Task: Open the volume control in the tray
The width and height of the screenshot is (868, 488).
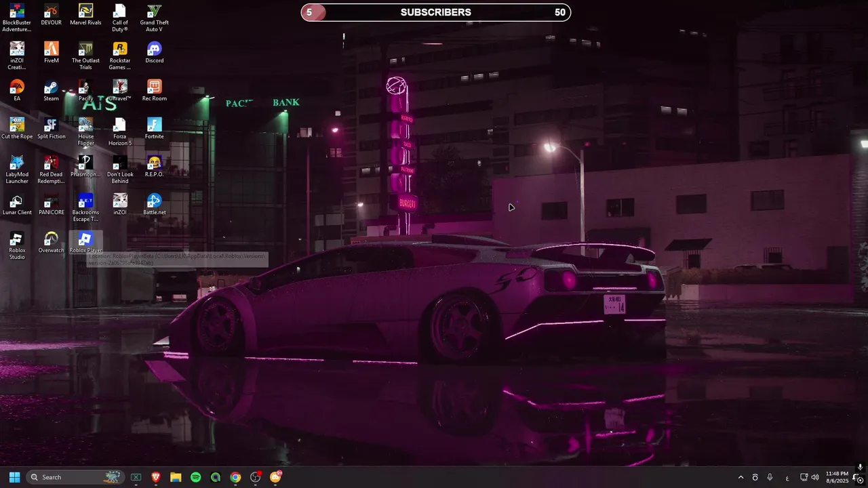Action: [x=815, y=477]
